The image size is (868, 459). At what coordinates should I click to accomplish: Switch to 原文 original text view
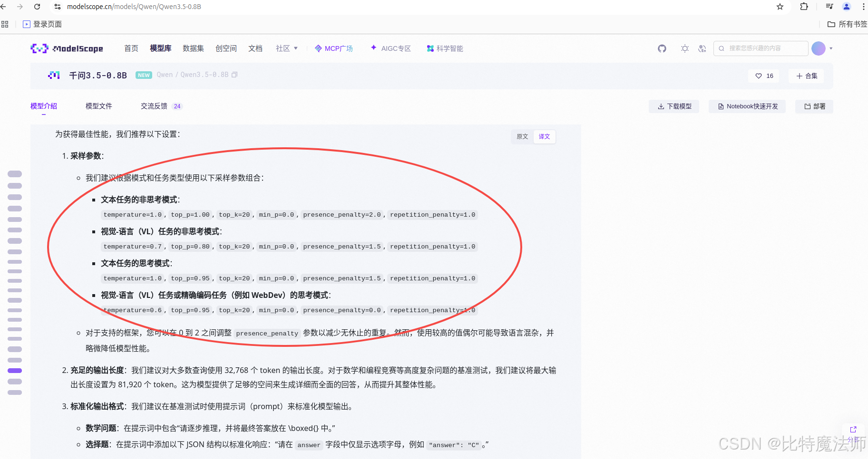pyautogui.click(x=522, y=137)
